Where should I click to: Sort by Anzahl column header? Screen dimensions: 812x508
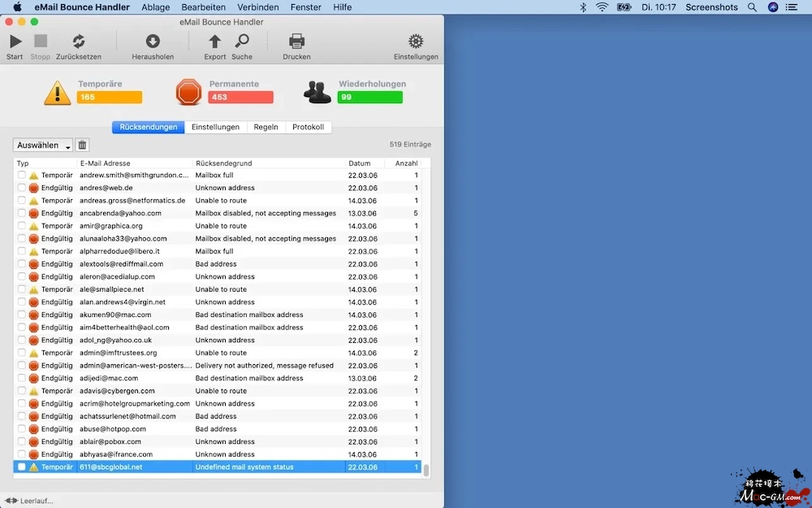pos(406,163)
